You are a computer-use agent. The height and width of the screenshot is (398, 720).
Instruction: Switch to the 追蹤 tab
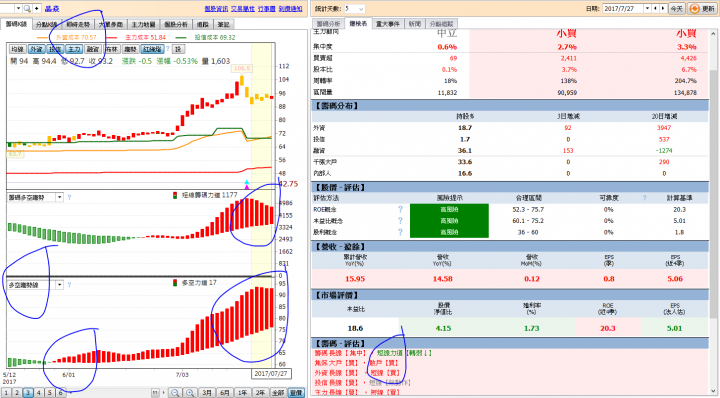pyautogui.click(x=202, y=24)
